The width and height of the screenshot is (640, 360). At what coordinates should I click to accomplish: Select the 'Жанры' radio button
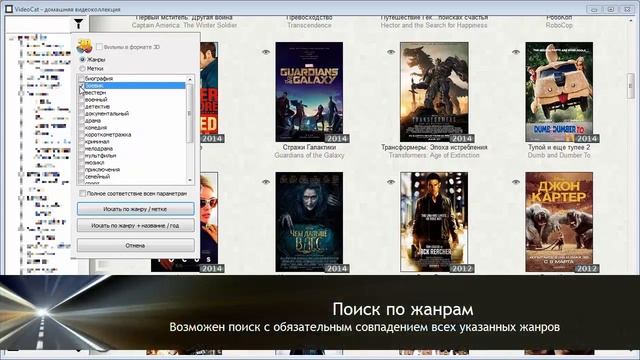[x=82, y=60]
